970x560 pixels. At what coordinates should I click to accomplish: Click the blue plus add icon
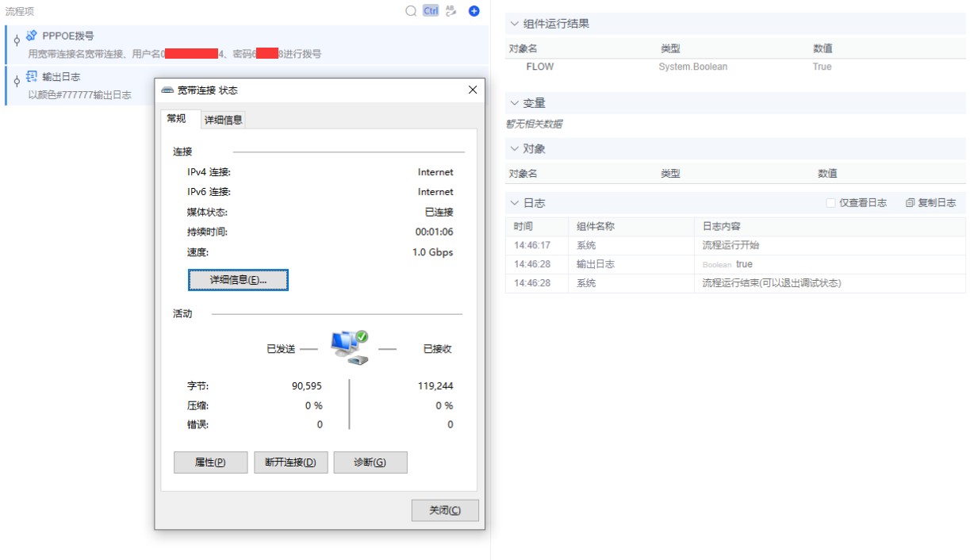tap(474, 10)
